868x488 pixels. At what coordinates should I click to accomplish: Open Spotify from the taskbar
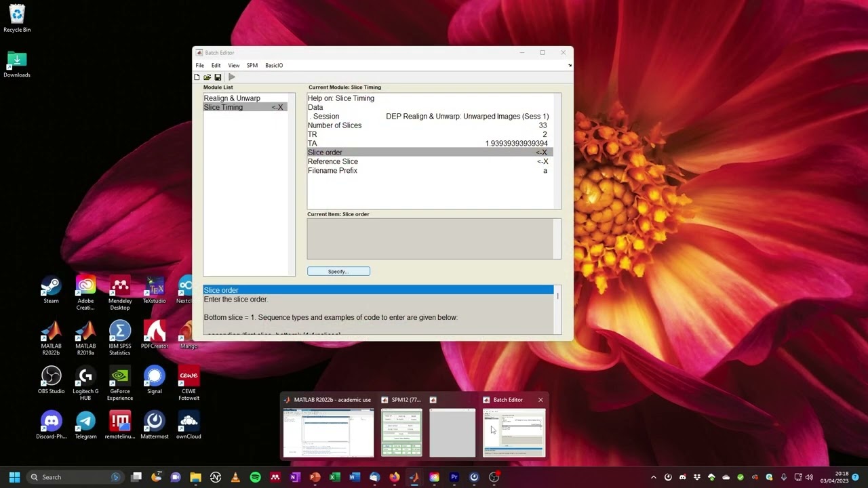[x=255, y=477]
